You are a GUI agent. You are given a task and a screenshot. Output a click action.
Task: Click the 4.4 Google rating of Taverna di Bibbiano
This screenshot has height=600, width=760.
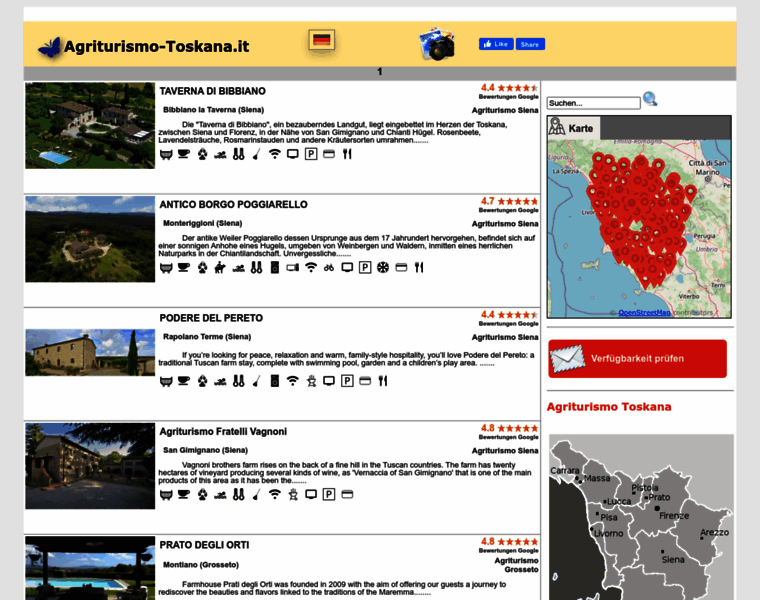point(509,88)
